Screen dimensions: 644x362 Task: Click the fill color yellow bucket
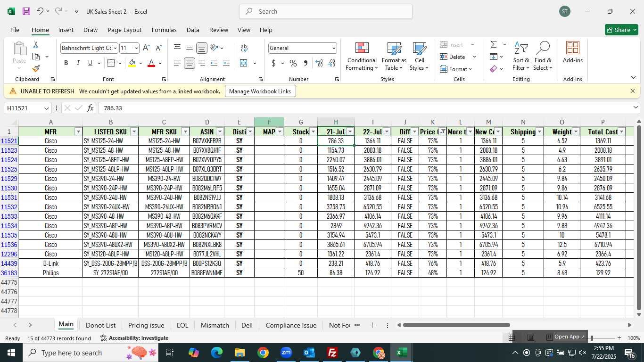tap(132, 63)
